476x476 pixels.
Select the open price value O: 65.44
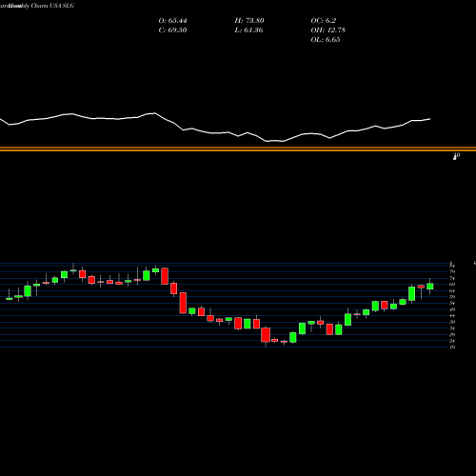[x=172, y=21]
